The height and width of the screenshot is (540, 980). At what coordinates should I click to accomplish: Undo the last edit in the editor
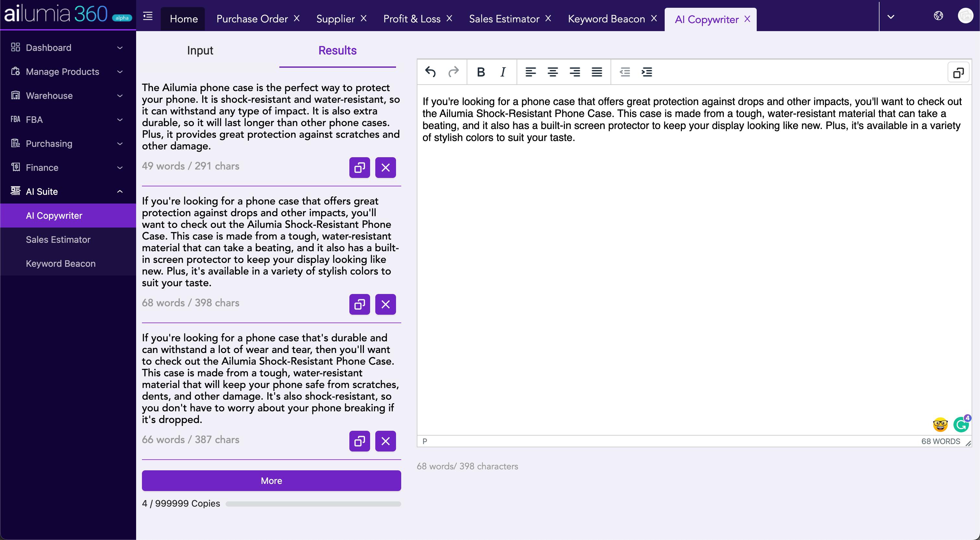[430, 72]
